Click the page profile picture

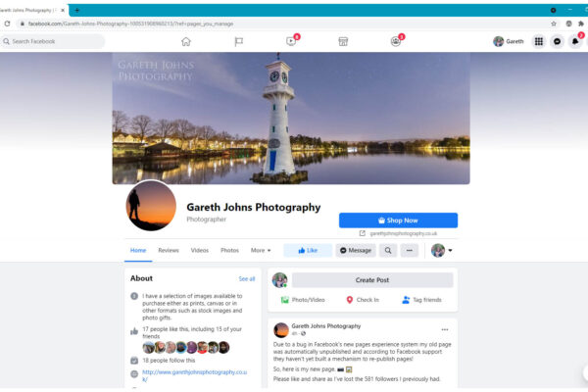(x=151, y=206)
